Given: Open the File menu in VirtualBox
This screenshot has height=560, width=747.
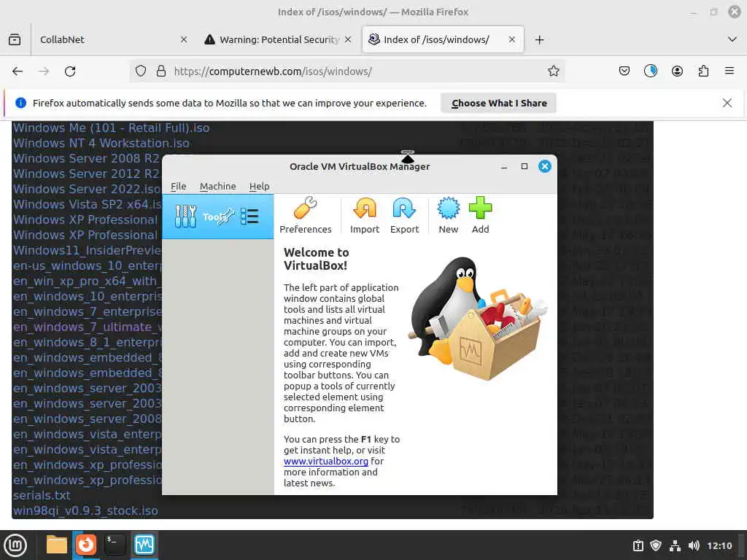Looking at the screenshot, I should pos(178,186).
